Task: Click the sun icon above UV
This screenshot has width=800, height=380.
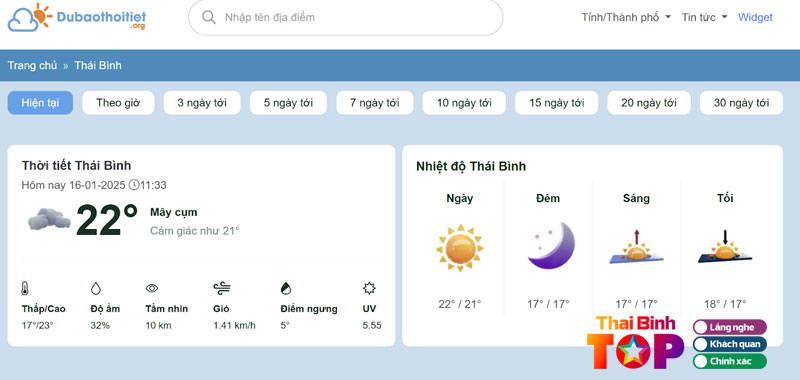Action: [x=369, y=288]
